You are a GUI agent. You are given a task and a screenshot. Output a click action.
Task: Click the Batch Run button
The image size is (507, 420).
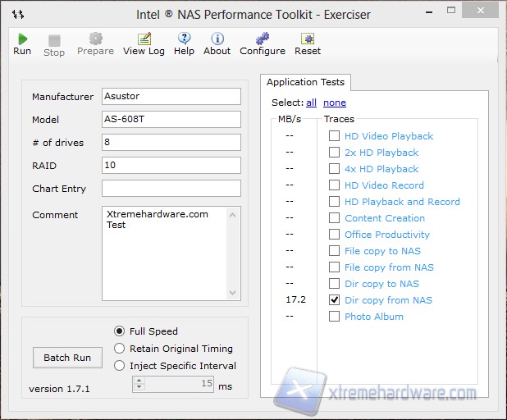coord(67,358)
